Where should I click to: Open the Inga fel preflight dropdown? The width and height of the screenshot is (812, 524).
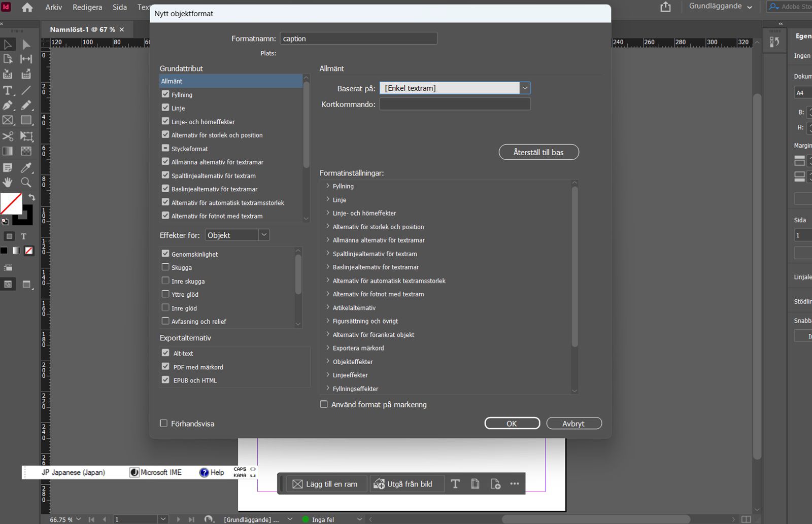tap(359, 519)
